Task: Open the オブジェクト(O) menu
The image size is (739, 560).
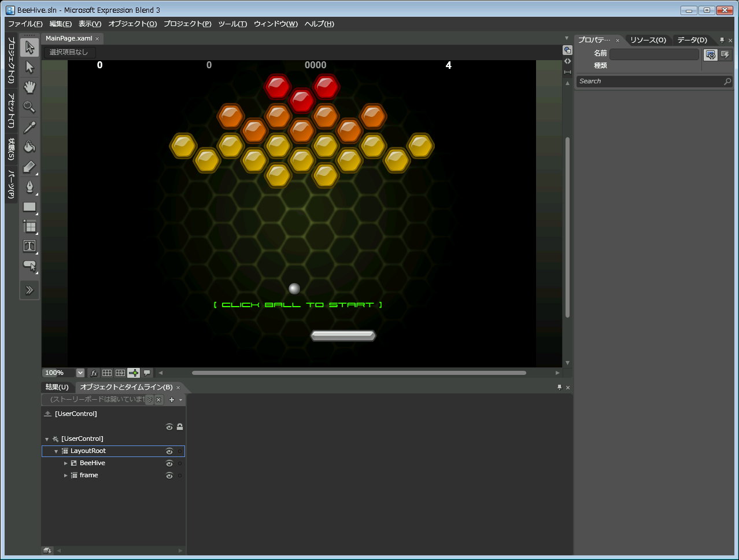Action: [132, 24]
